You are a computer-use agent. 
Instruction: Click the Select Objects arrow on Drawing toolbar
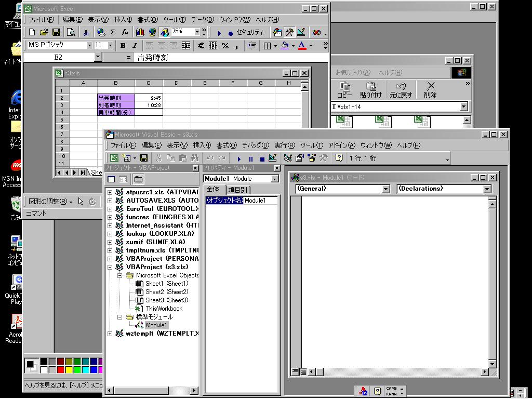[81, 202]
